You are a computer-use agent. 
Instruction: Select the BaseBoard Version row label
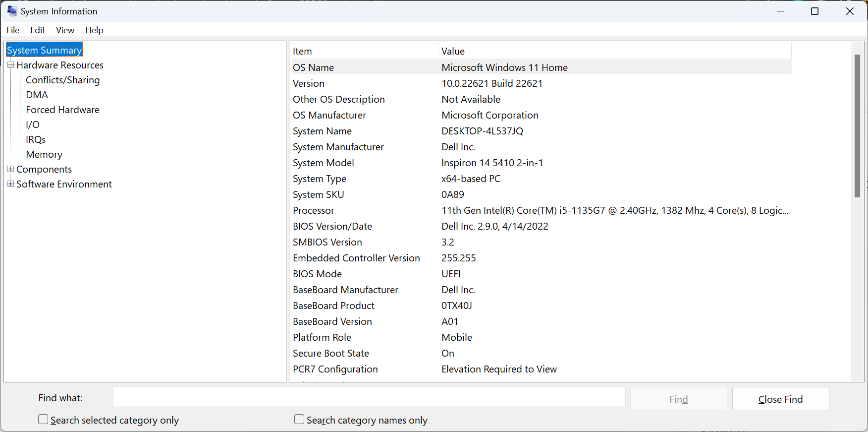pos(332,321)
